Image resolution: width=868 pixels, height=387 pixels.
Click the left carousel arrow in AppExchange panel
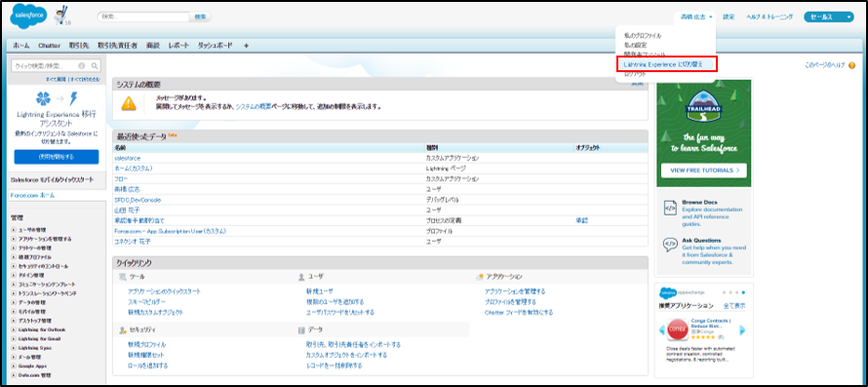click(x=661, y=330)
